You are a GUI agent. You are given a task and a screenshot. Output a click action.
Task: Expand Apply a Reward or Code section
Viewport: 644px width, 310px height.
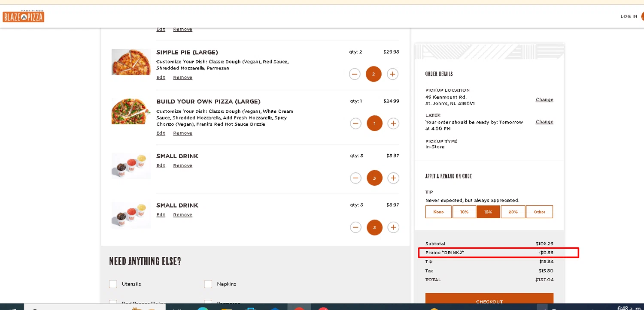pyautogui.click(x=449, y=176)
